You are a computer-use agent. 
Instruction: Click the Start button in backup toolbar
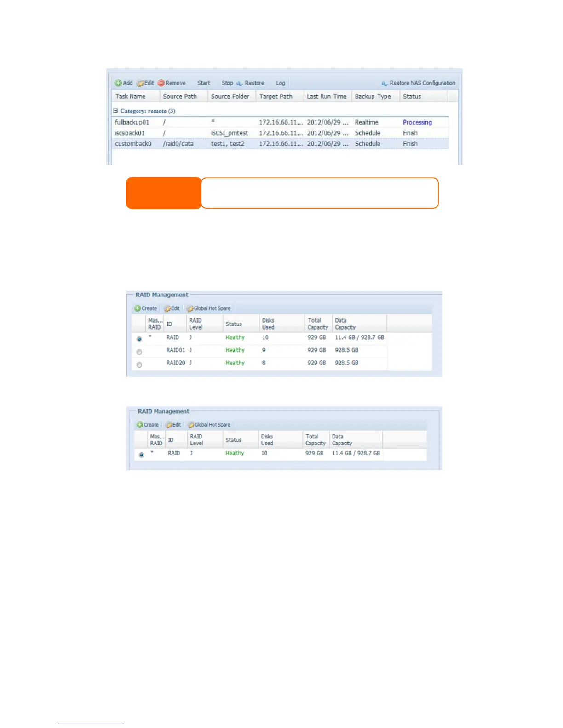[x=204, y=83]
